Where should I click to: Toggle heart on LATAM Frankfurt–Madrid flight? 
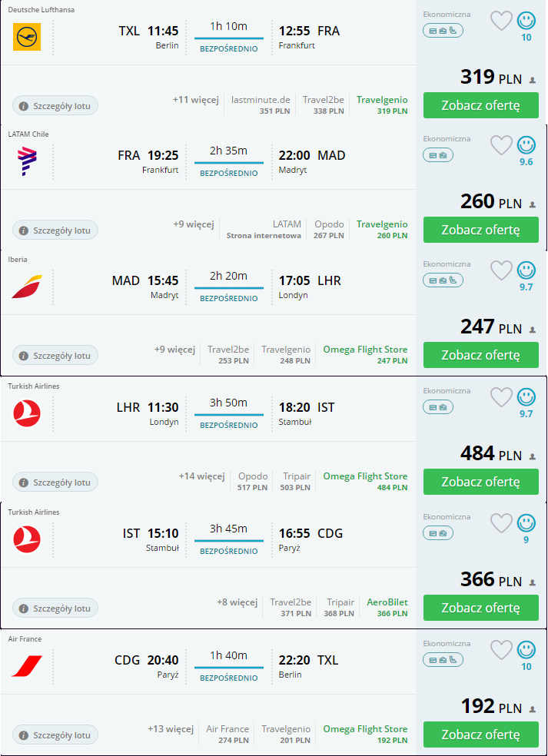(x=501, y=146)
